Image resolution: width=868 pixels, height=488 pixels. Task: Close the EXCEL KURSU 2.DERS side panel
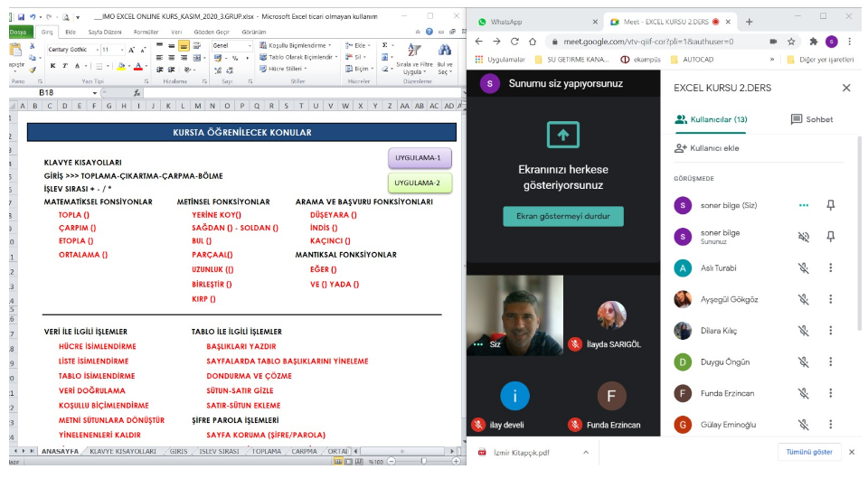point(846,88)
